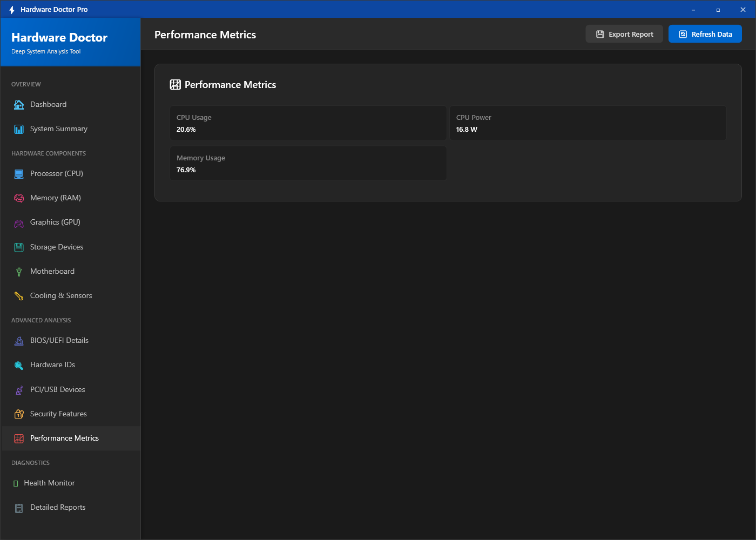This screenshot has height=540, width=756.
Task: Select Performance Metrics in sidebar
Action: pyautogui.click(x=71, y=438)
